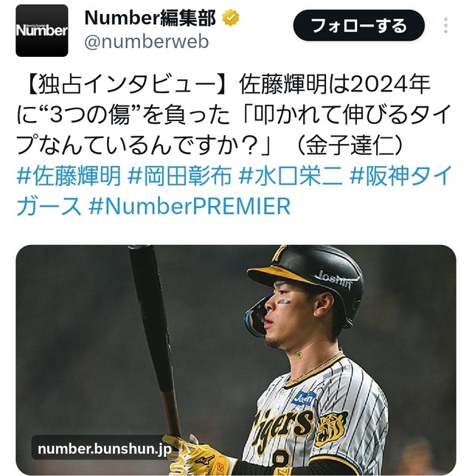Open the article photo card of the batter
Viewport: 472px width, 476px height.
point(236,360)
